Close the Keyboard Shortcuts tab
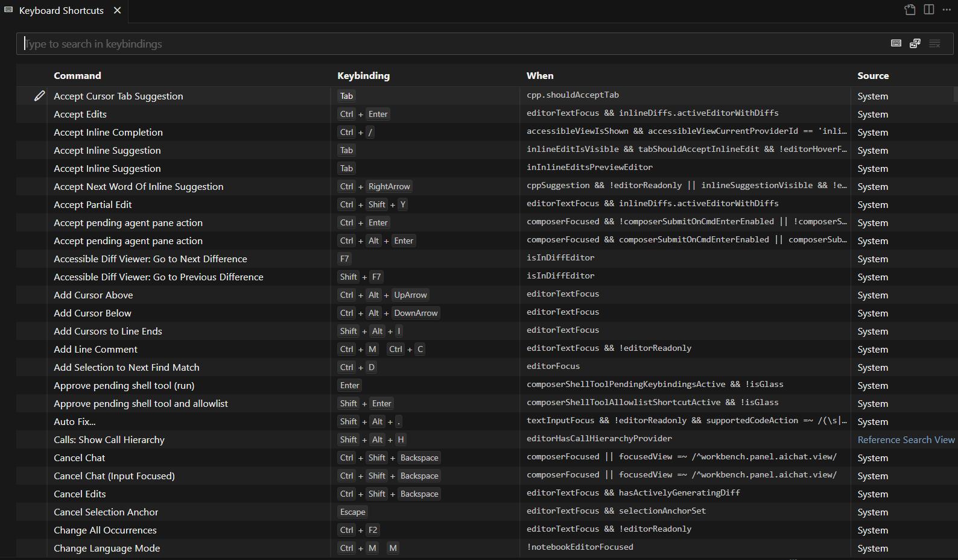 pyautogui.click(x=118, y=10)
